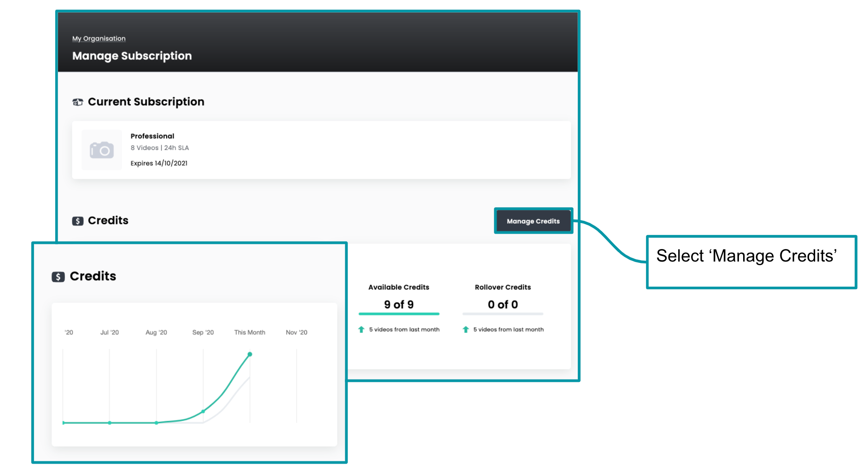Screen dimensions: 868x472
Task: Click the Select 'Manage Credits' callout box
Action: 751,262
